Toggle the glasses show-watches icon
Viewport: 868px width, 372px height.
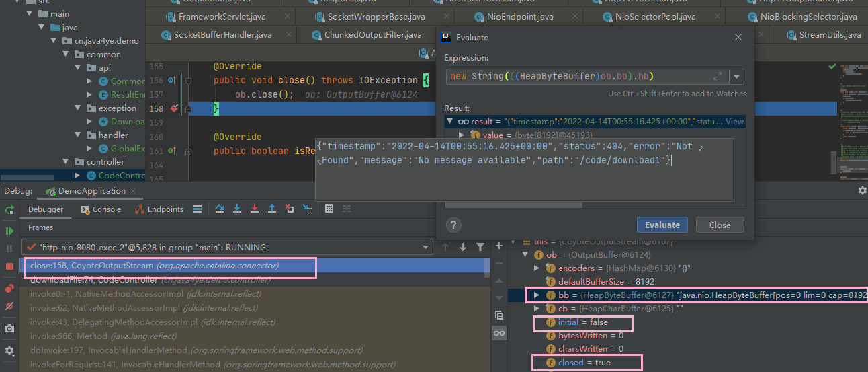click(x=498, y=333)
